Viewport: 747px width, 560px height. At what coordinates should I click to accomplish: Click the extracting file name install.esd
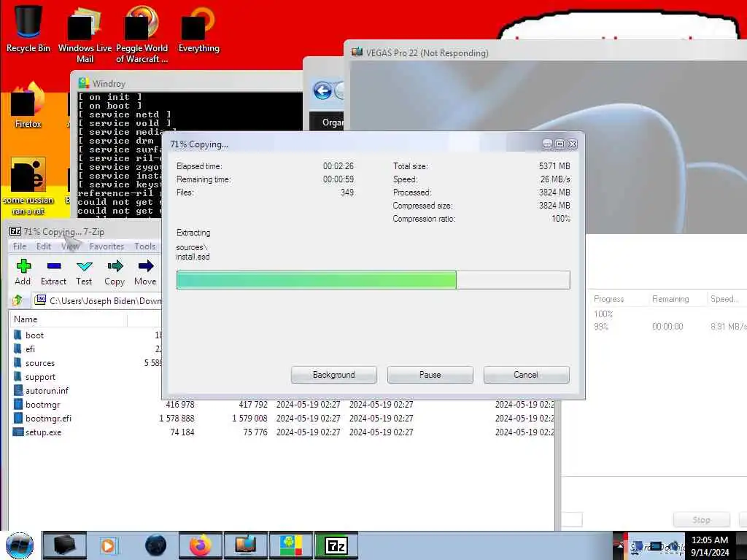(193, 257)
